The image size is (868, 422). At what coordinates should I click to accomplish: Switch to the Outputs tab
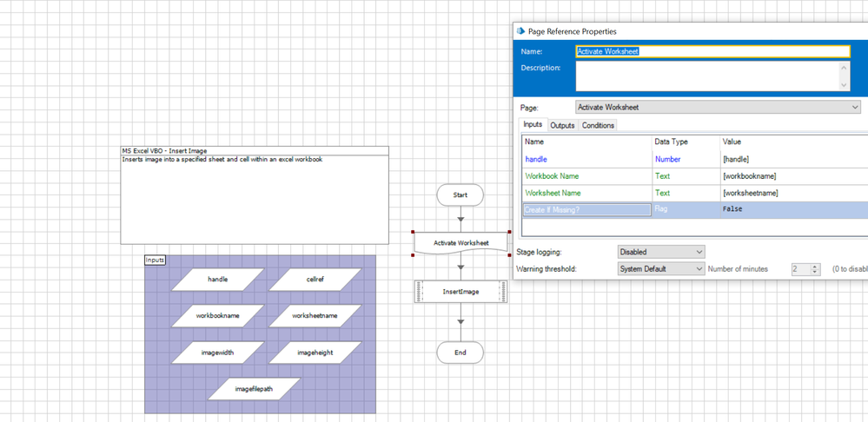pos(562,126)
